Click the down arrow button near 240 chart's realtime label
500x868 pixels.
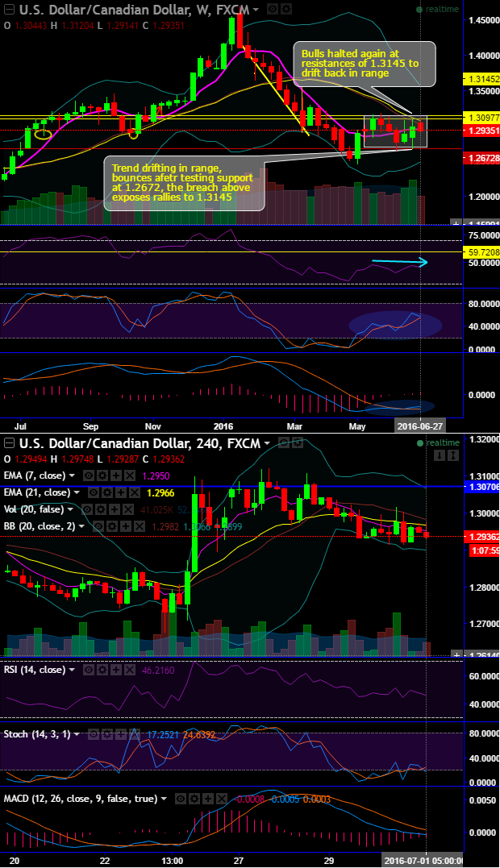pyautogui.click(x=439, y=455)
